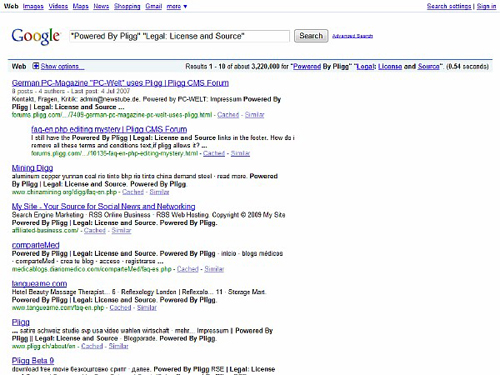Screen dimensions: 500x375
Task: Open Search settings link
Action: pyautogui.click(x=449, y=6)
